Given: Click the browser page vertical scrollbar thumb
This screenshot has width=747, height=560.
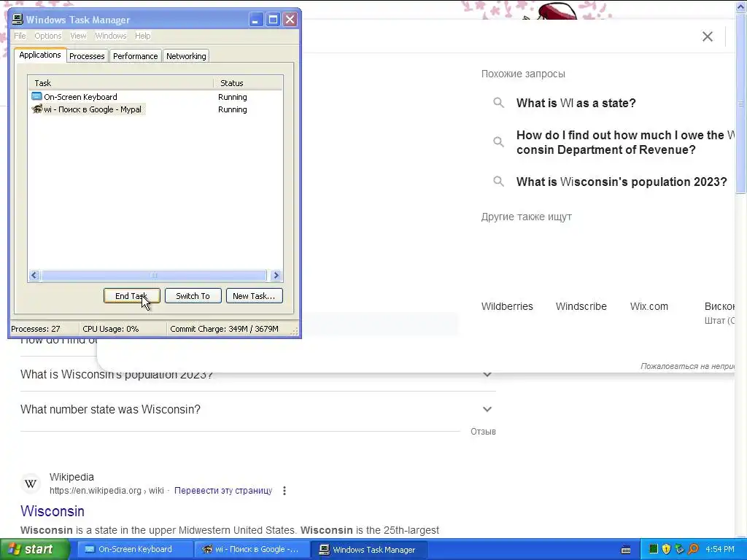Looking at the screenshot, I should (740, 104).
